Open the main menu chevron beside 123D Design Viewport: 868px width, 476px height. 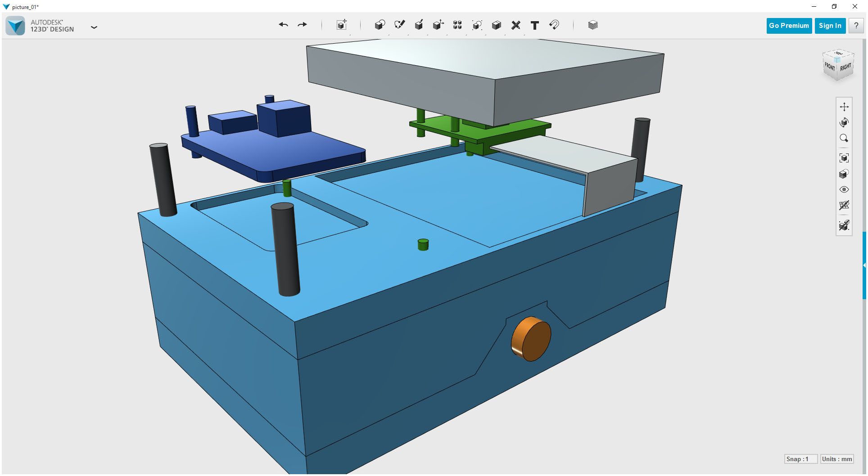pyautogui.click(x=94, y=27)
